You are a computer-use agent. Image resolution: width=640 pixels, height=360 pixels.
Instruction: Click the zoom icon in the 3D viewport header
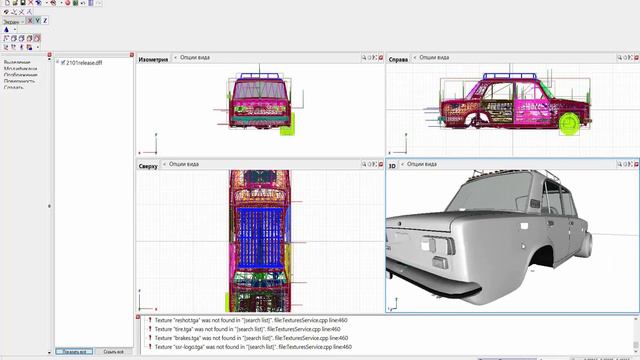[x=620, y=164]
